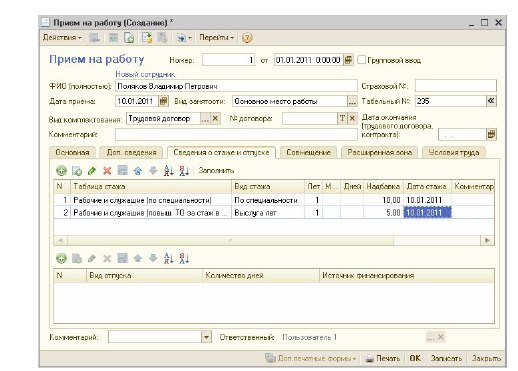Add a row to the стаж table
518x371 pixels.
tap(61, 171)
